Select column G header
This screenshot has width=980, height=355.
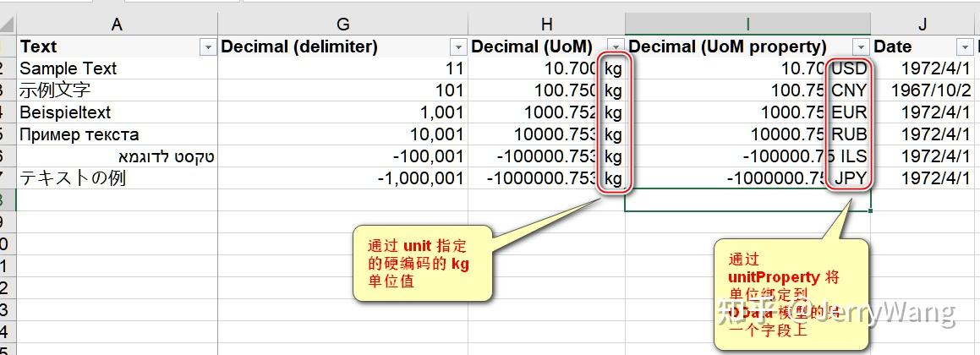(342, 25)
